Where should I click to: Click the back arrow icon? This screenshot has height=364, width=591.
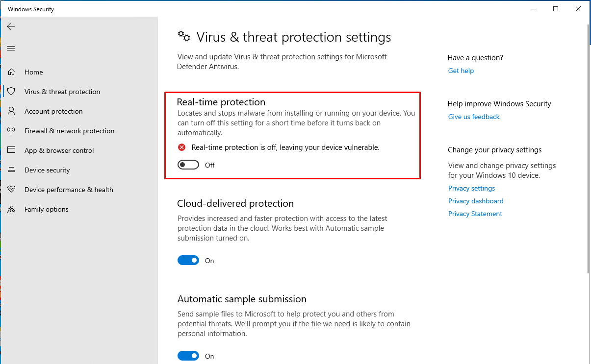pyautogui.click(x=11, y=26)
